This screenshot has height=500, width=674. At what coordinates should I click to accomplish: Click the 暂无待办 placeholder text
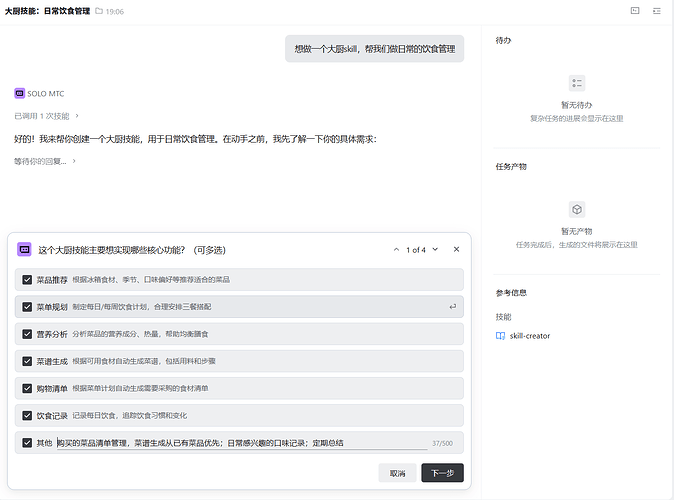[x=577, y=105]
